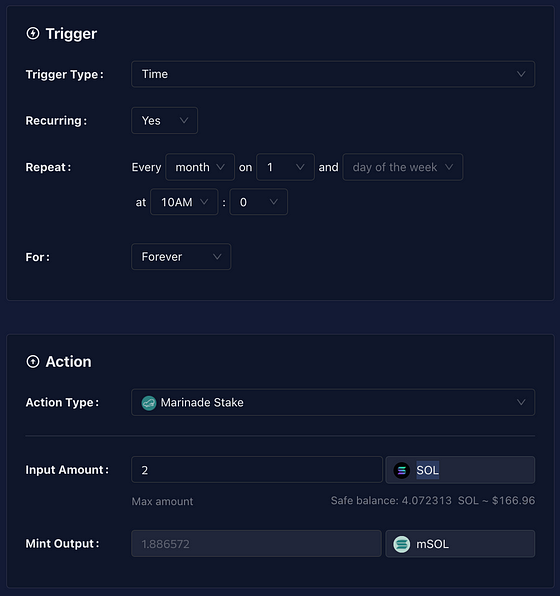Click the Marinade Stake logo icon
Image resolution: width=560 pixels, height=596 pixels.
[x=149, y=403]
